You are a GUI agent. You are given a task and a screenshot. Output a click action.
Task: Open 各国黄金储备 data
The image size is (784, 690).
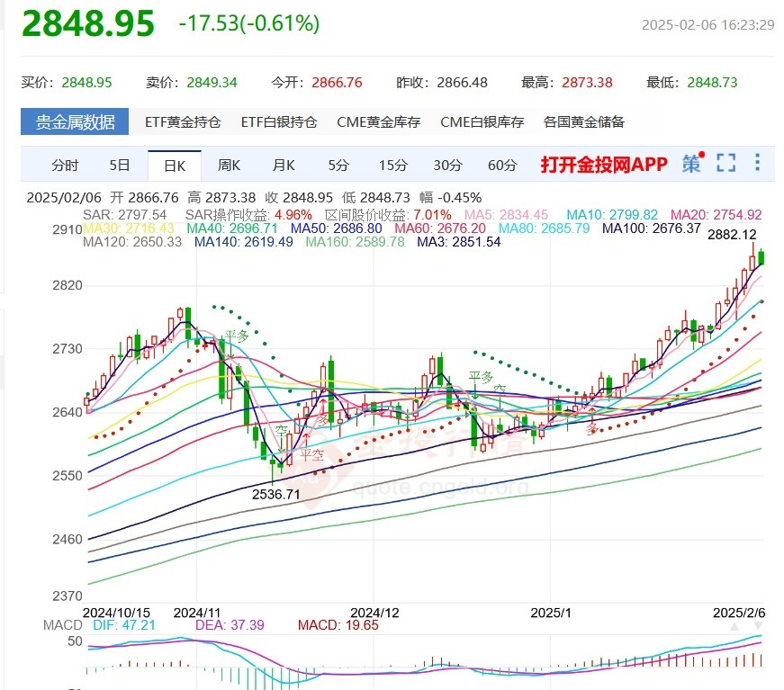pos(584,122)
